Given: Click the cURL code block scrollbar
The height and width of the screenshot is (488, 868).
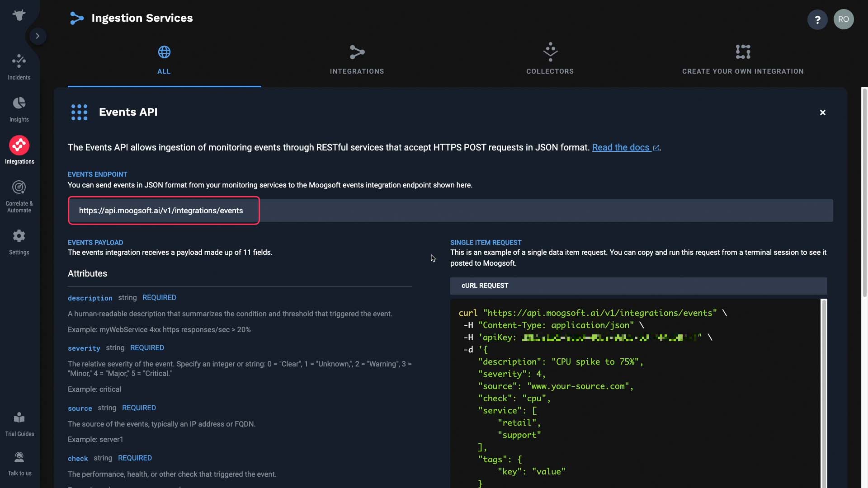Looking at the screenshot, I should coord(824,393).
